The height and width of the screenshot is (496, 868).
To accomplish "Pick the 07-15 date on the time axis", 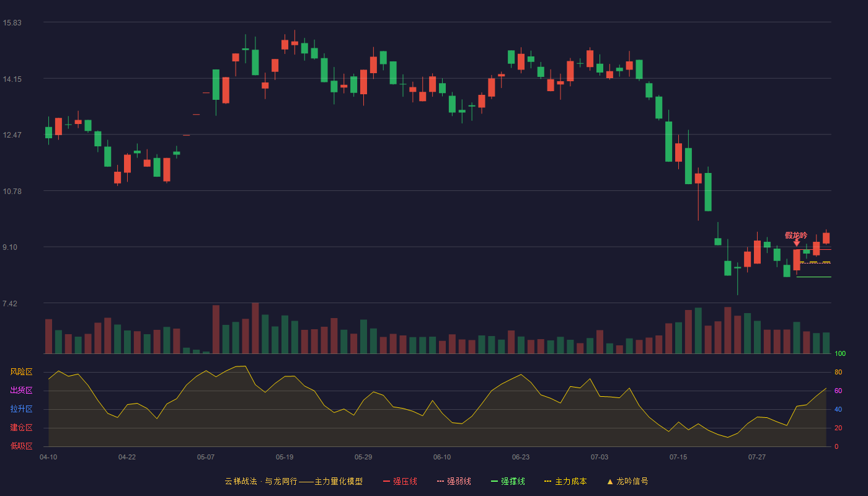I will pos(678,457).
